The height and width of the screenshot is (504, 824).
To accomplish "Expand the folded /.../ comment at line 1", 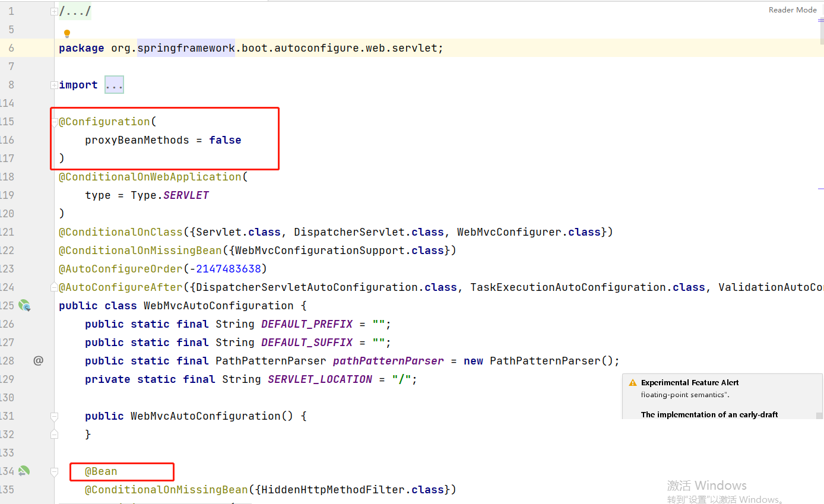I will tap(54, 11).
